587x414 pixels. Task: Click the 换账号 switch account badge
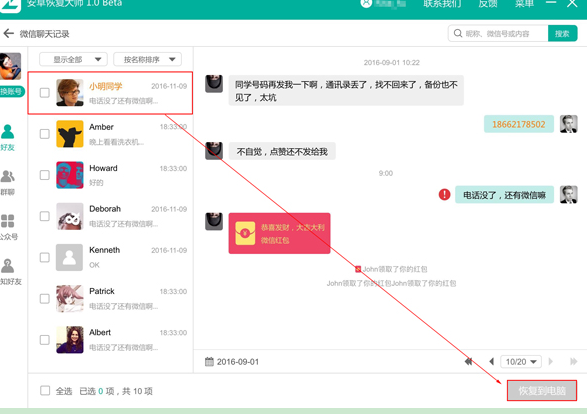point(11,91)
